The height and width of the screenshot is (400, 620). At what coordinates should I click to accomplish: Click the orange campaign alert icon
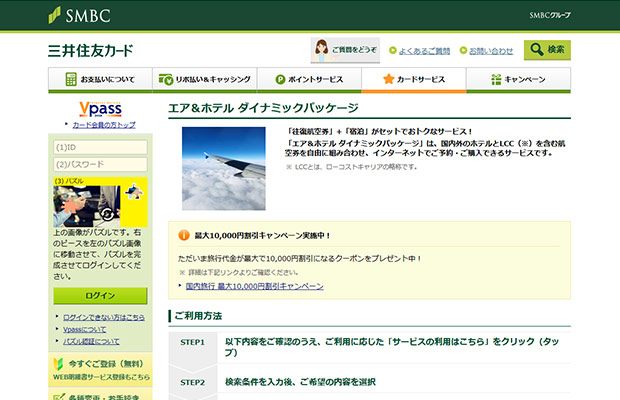[x=183, y=236]
